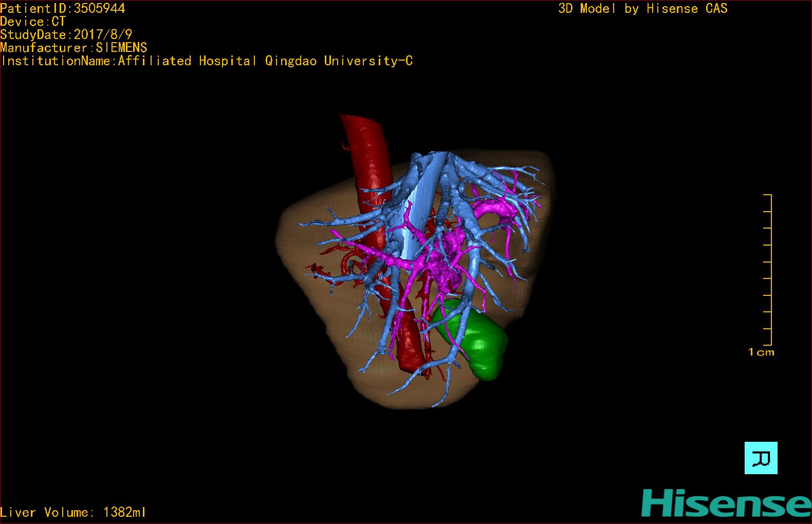The width and height of the screenshot is (812, 524).
Task: Click the 1 cm scale ruler
Action: click(x=767, y=270)
